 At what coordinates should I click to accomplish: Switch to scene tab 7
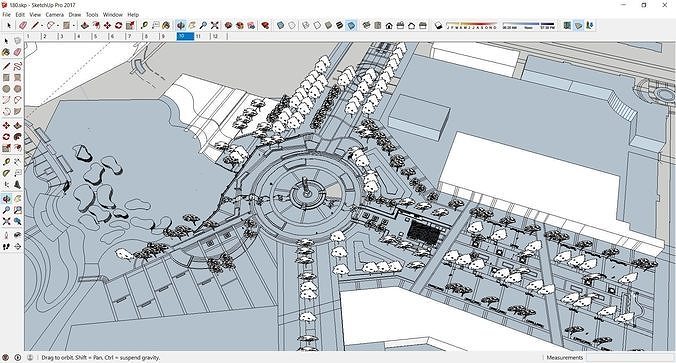pos(133,36)
